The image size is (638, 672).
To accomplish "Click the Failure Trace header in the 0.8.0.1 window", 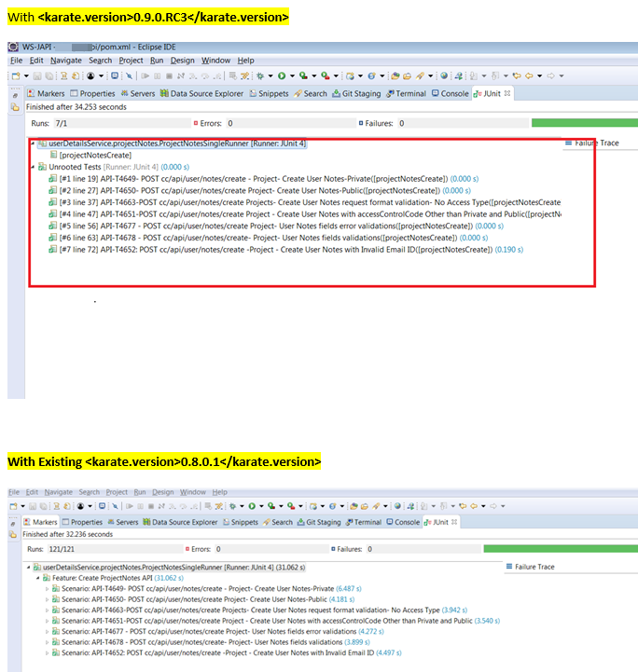I will 531,567.
